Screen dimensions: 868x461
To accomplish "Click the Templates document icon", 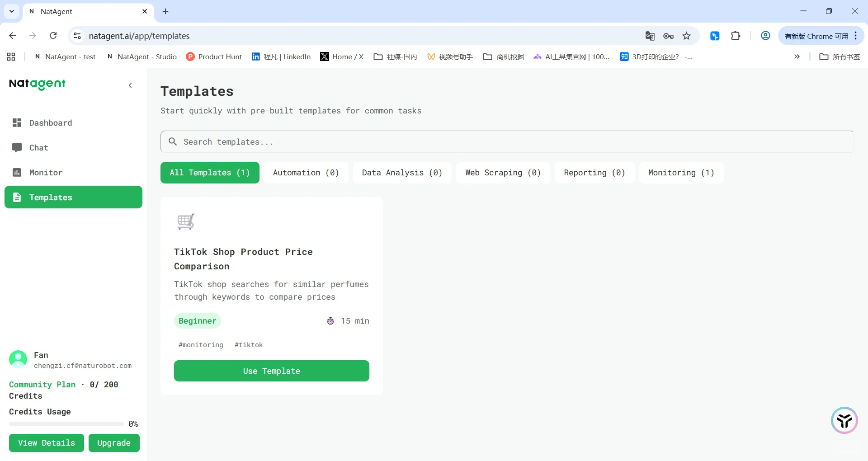I will 17,198.
